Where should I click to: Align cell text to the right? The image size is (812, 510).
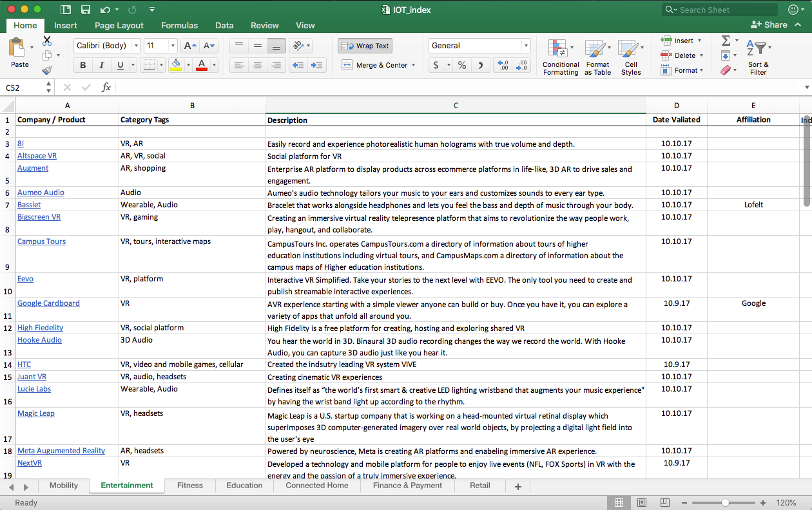pos(276,65)
